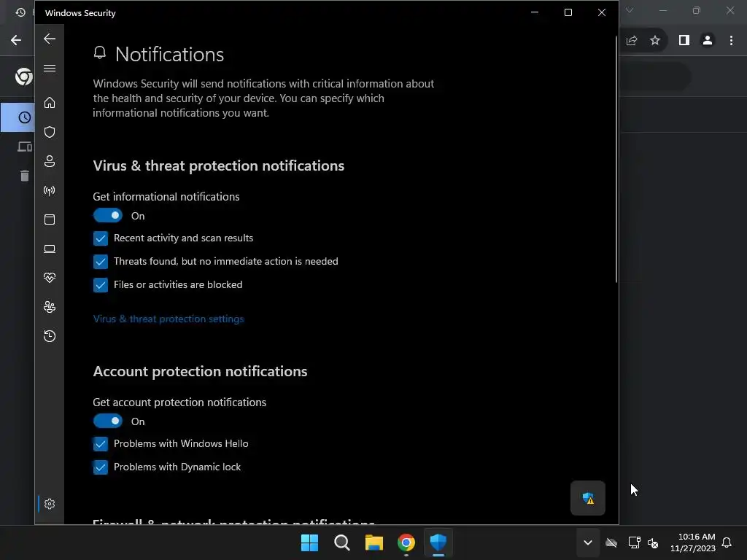Open Chrome profile avatar icon

[708, 41]
